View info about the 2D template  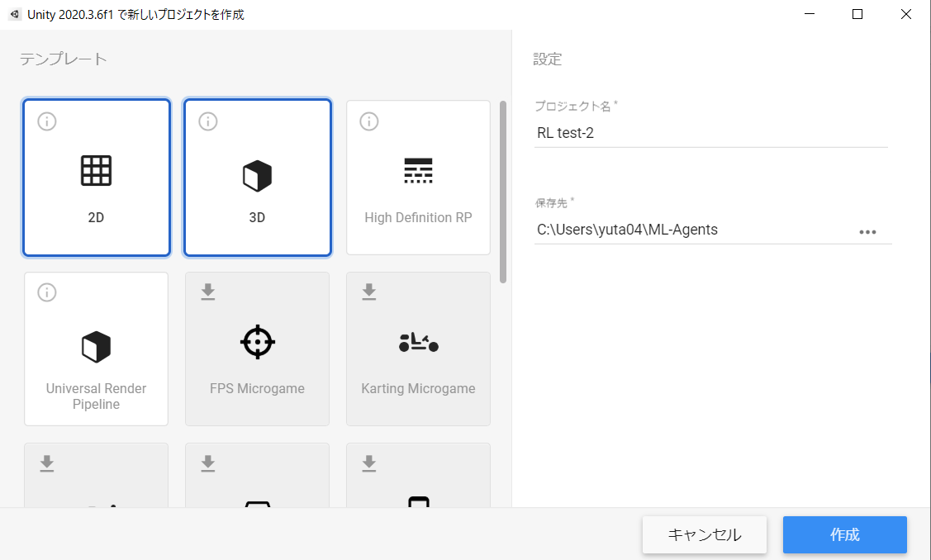(46, 121)
